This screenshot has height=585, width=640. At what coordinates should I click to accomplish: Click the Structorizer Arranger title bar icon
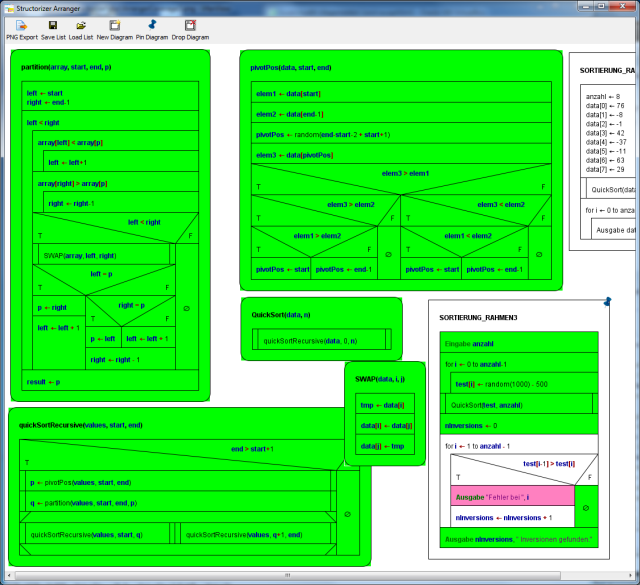(9, 9)
